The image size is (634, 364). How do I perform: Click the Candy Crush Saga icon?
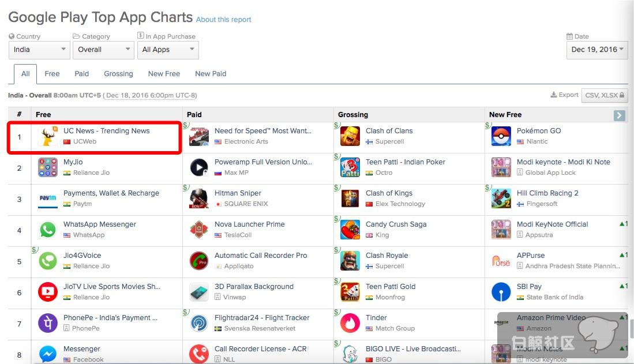pyautogui.click(x=350, y=230)
